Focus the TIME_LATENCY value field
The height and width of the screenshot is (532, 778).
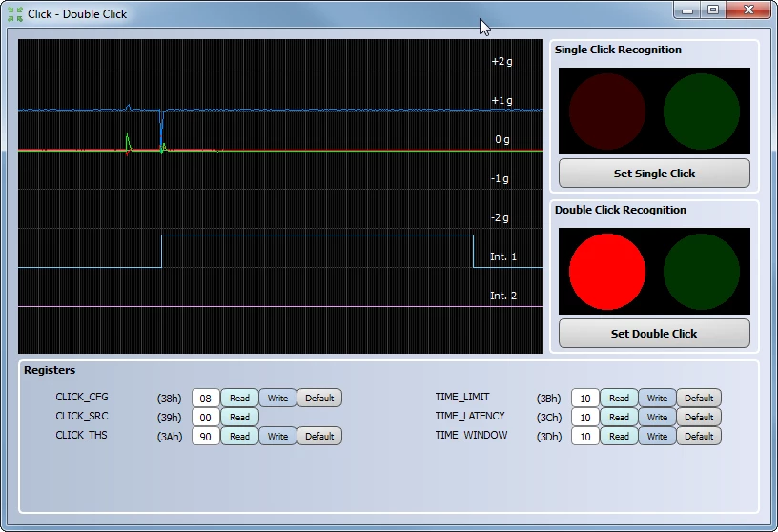click(x=585, y=418)
